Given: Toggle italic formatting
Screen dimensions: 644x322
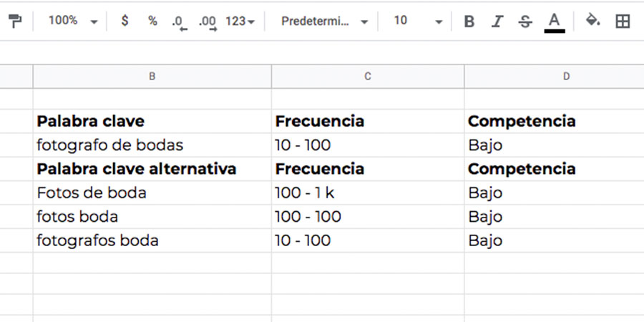Looking at the screenshot, I should 497,21.
